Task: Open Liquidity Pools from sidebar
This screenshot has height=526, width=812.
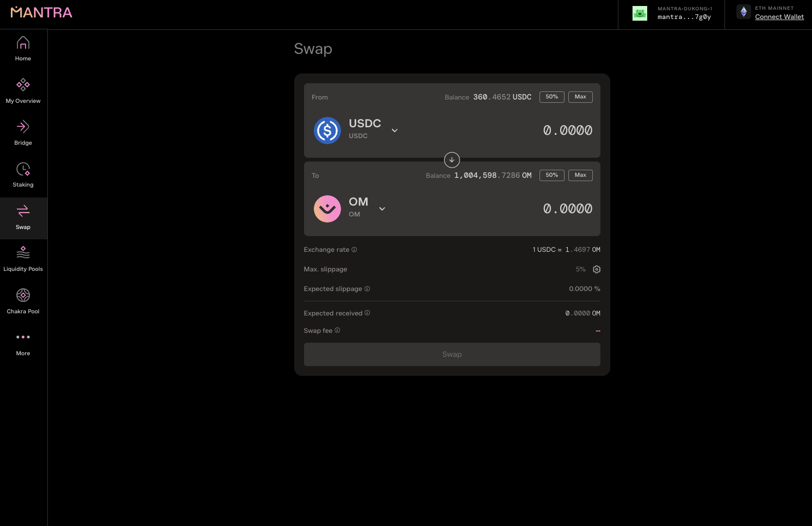Action: click(23, 259)
